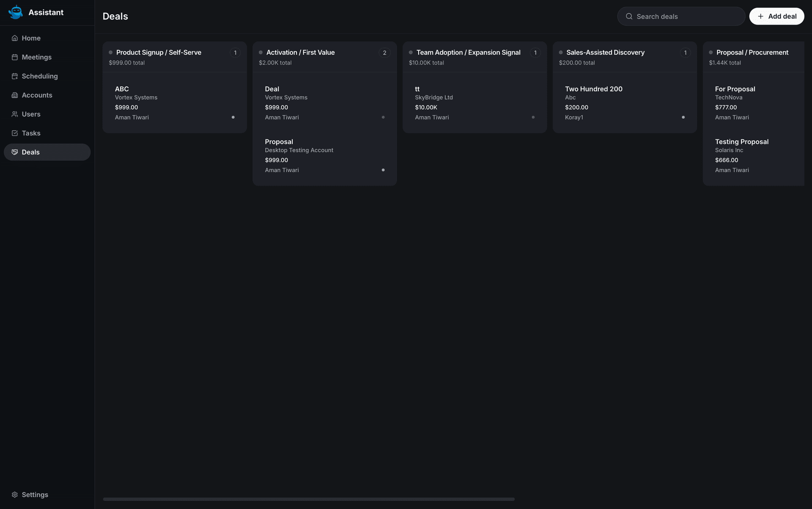Navigate to Accounts

coord(47,95)
